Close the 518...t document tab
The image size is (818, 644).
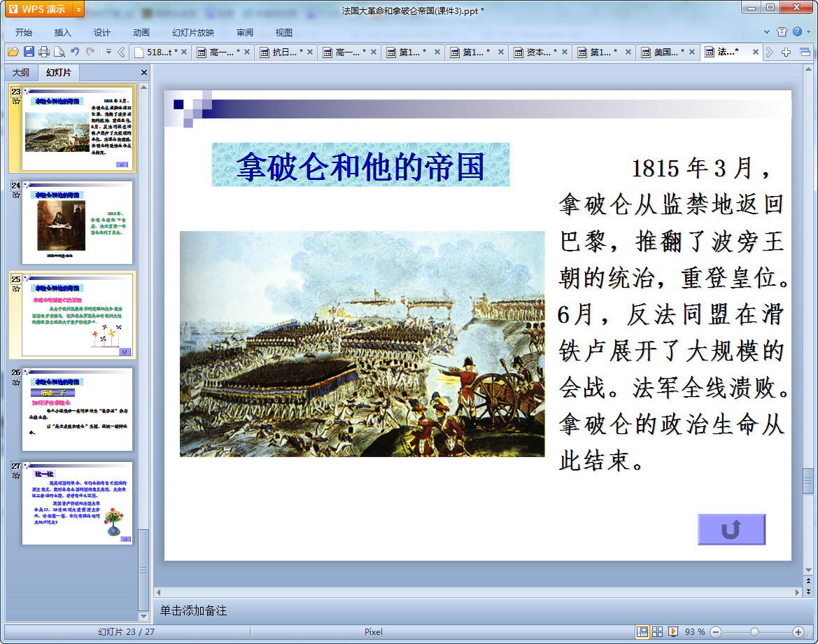[x=184, y=52]
